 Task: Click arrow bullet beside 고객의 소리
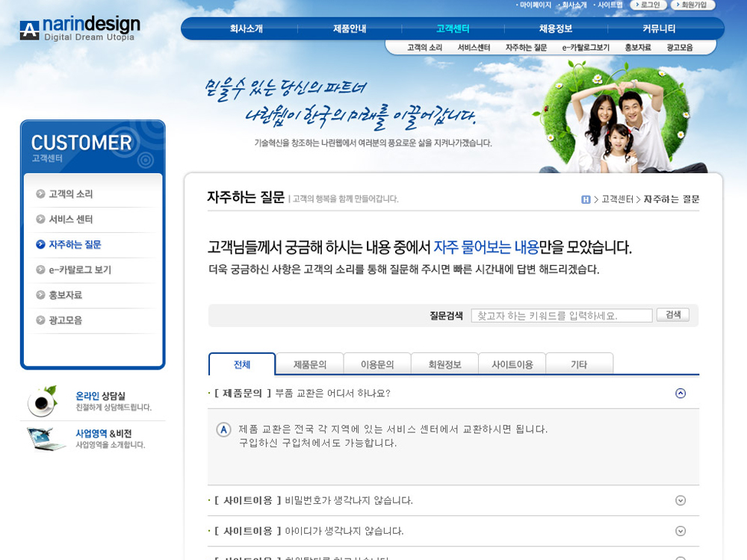(x=40, y=194)
